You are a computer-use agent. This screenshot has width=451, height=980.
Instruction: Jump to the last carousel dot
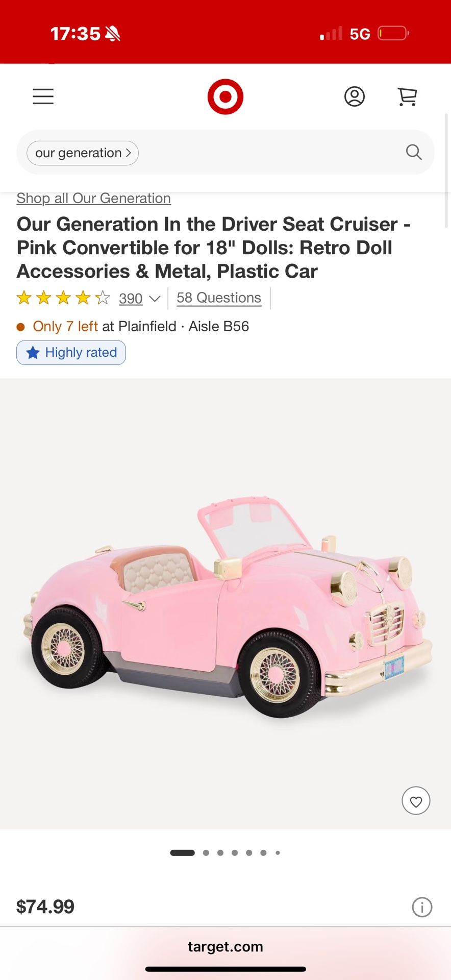278,853
